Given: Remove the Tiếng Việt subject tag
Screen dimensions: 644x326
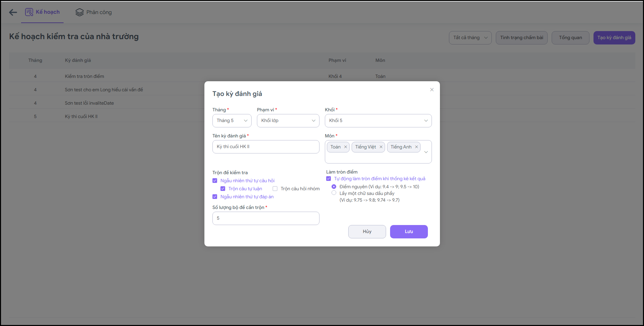Looking at the screenshot, I should tap(381, 147).
